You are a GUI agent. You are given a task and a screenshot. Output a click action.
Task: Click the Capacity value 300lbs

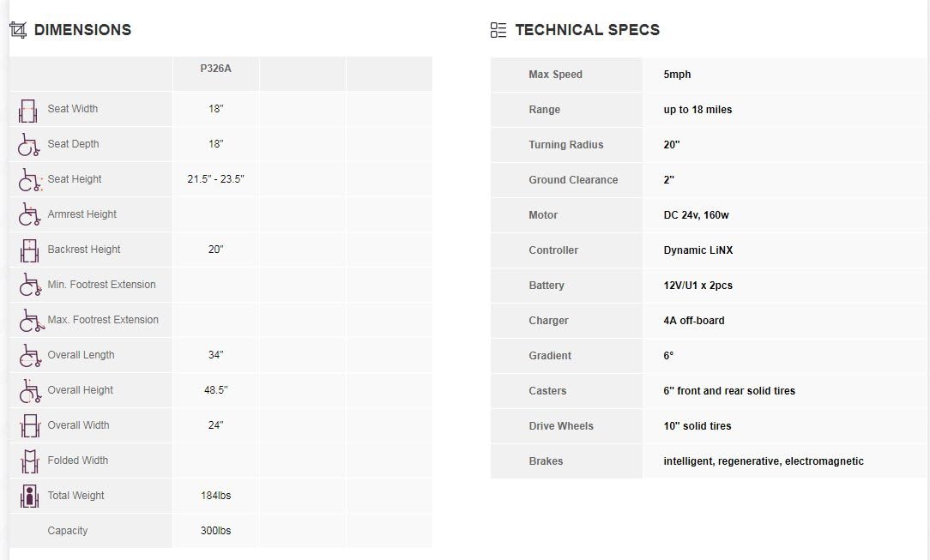point(216,530)
